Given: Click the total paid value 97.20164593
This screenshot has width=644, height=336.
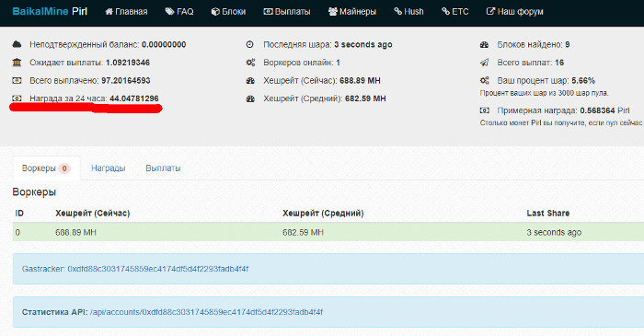Looking at the screenshot, I should (126, 80).
